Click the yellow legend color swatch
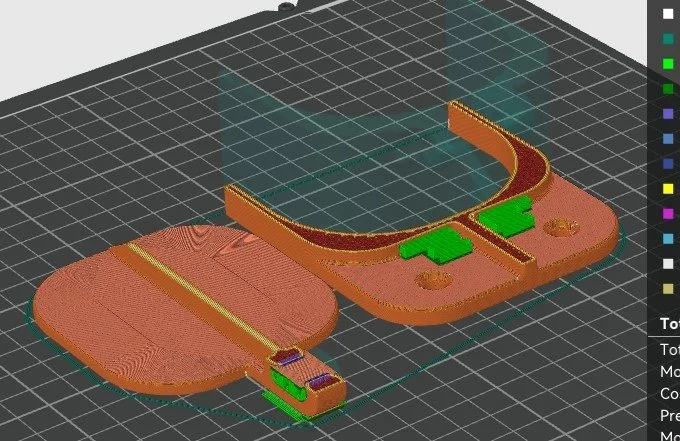This screenshot has width=680, height=441. point(668,189)
